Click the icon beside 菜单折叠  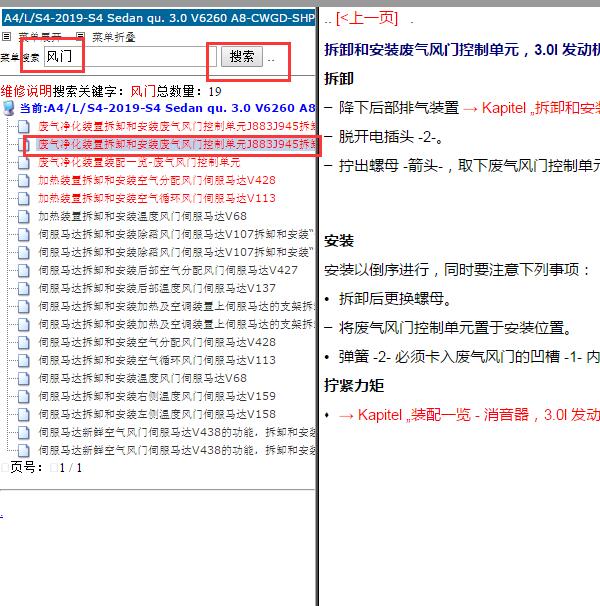click(x=80, y=37)
